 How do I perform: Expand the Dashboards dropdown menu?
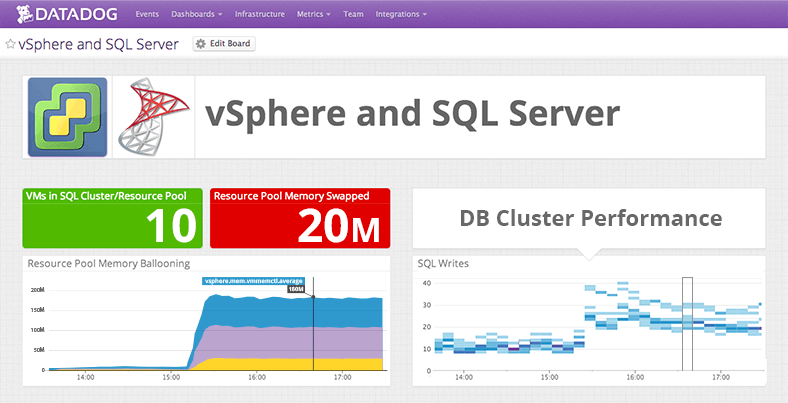tap(196, 14)
